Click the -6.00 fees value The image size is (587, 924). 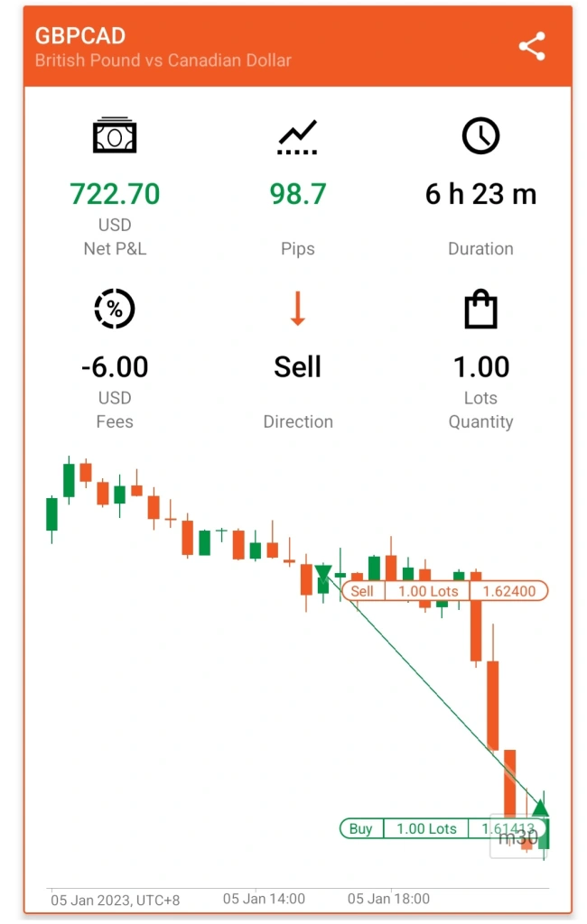(x=115, y=366)
